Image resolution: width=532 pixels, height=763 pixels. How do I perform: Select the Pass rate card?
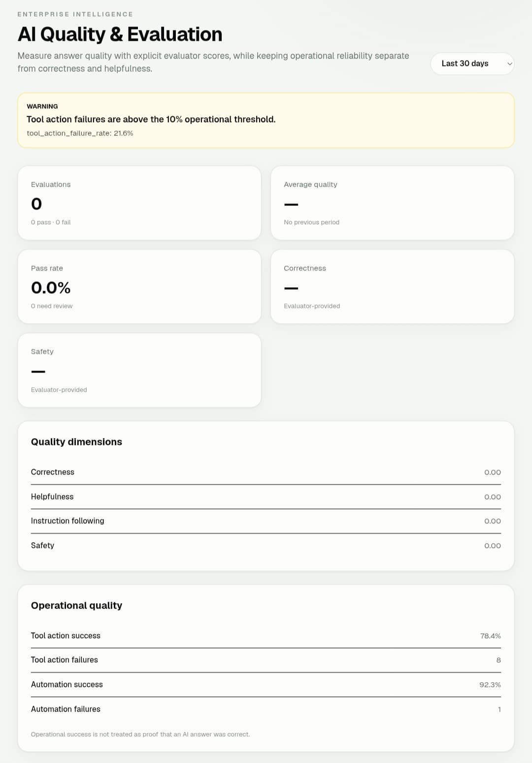point(139,286)
